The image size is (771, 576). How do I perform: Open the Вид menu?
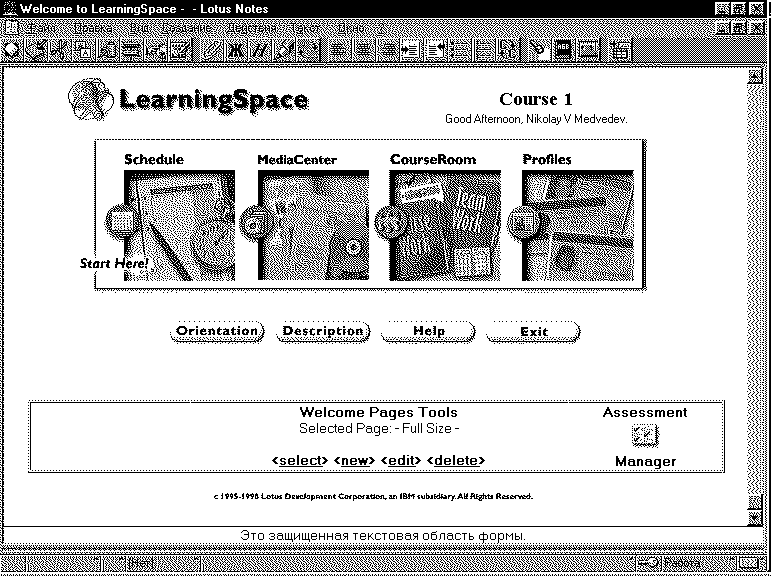coord(139,29)
